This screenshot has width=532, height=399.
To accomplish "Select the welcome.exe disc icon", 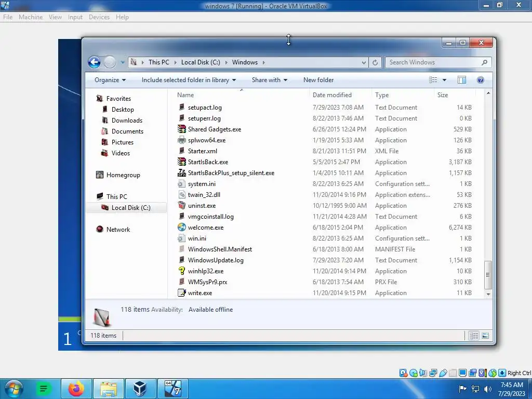I will coord(182,228).
